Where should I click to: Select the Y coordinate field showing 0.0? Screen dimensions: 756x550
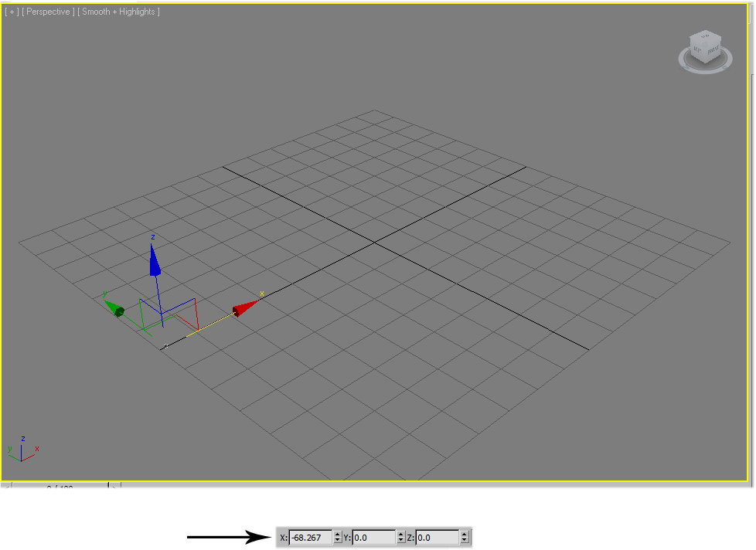click(x=373, y=537)
